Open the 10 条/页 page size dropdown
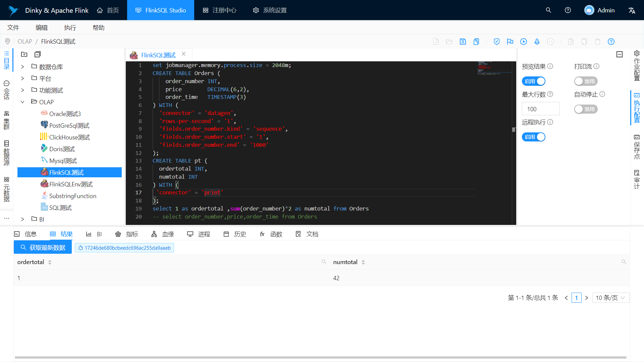The image size is (644, 362). 610,298
